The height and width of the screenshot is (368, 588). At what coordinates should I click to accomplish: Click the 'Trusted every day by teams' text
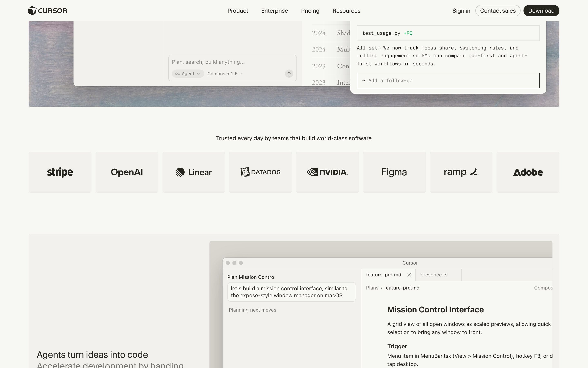click(x=294, y=138)
